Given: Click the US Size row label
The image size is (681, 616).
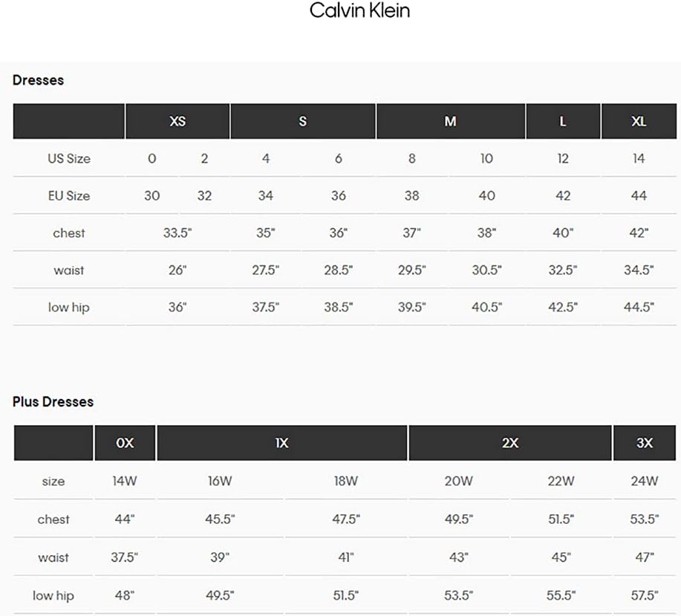Looking at the screenshot, I should point(69,159).
